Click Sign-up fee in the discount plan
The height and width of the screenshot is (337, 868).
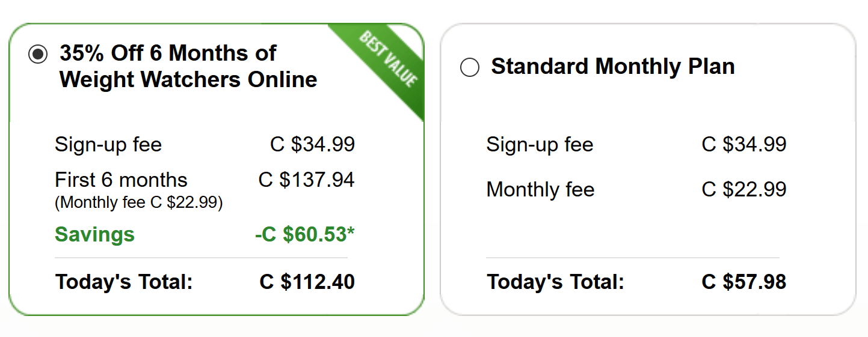108,145
